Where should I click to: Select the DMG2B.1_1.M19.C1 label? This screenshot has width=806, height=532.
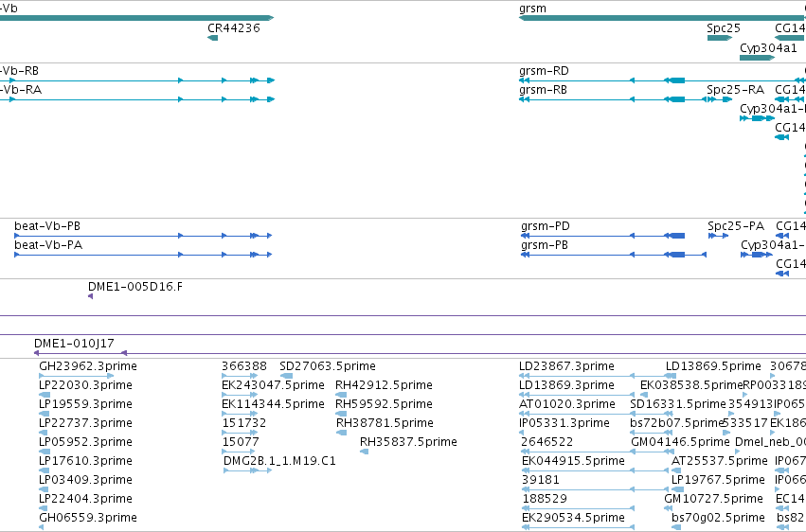[x=279, y=461]
